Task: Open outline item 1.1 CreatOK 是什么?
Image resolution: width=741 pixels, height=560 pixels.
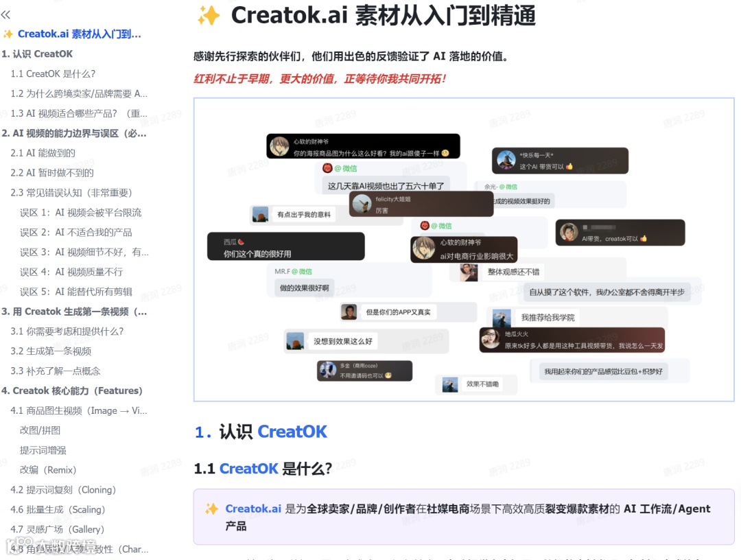Action: [53, 73]
